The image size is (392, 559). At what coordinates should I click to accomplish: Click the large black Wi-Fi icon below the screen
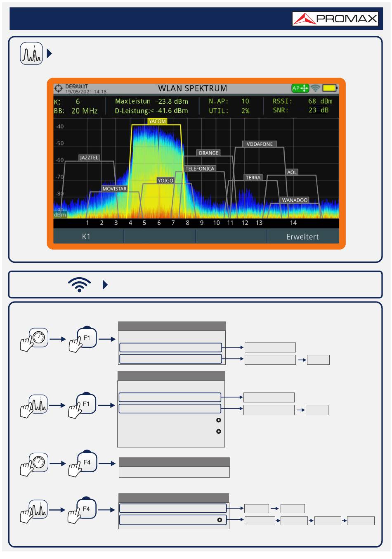[x=80, y=285]
